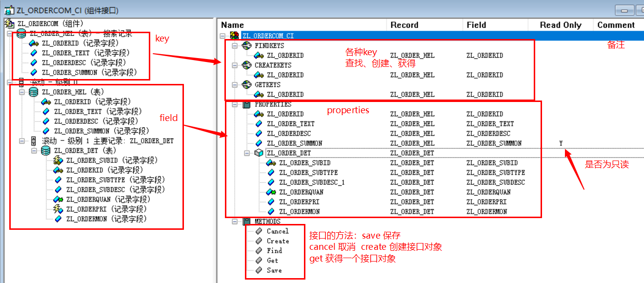This screenshot has width=644, height=283.
Task: Toggle the Read Only Y flag for ZL_ORDER_SUMMON
Action: pyautogui.click(x=561, y=143)
